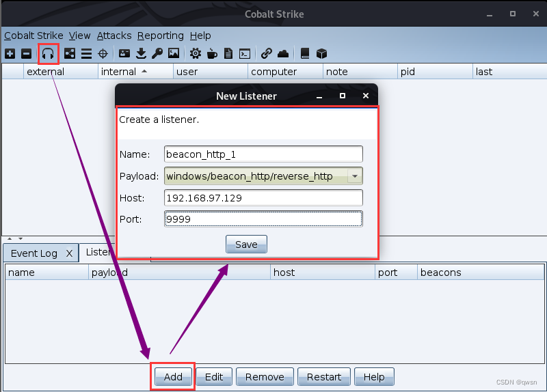This screenshot has width=547, height=392.
Task: Close the New Listener dialog
Action: coord(366,96)
